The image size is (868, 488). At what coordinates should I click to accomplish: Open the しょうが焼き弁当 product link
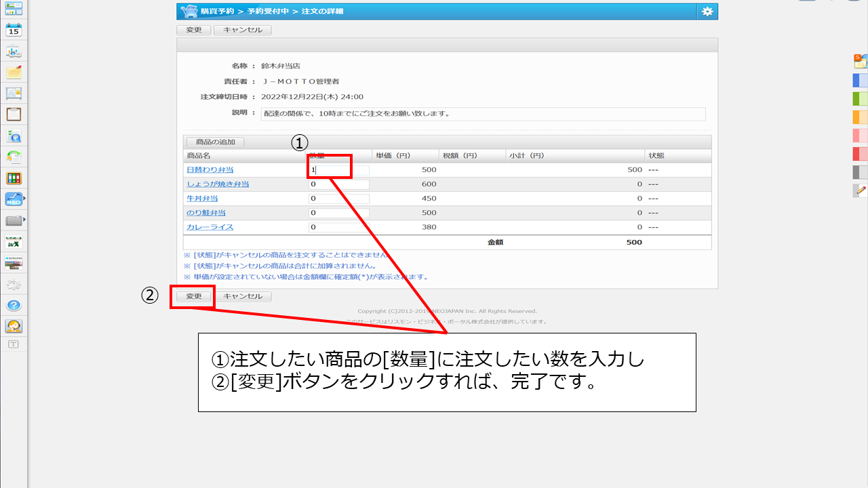[218, 184]
